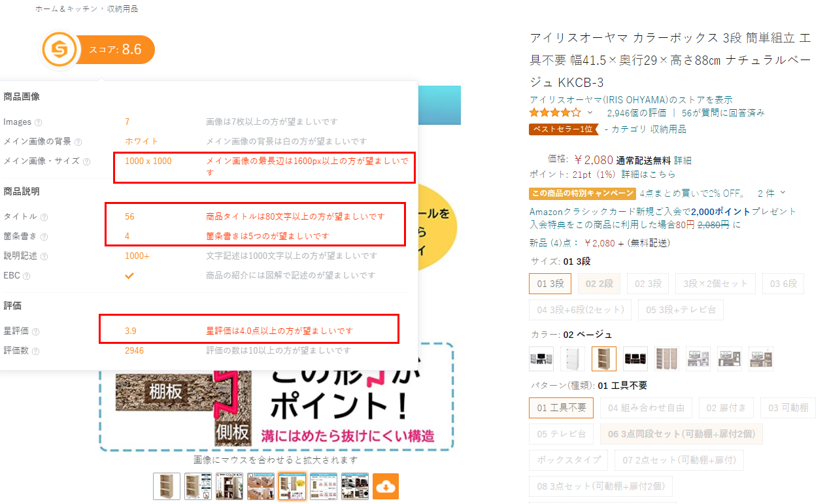Click help icon beside メイン画像の背景
This screenshot has width=827, height=504.
click(78, 142)
